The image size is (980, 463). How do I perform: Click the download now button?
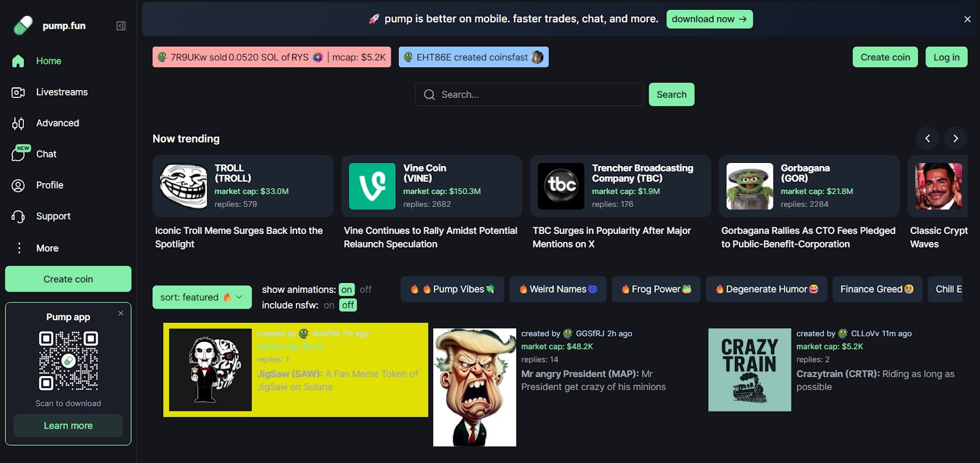pos(709,19)
